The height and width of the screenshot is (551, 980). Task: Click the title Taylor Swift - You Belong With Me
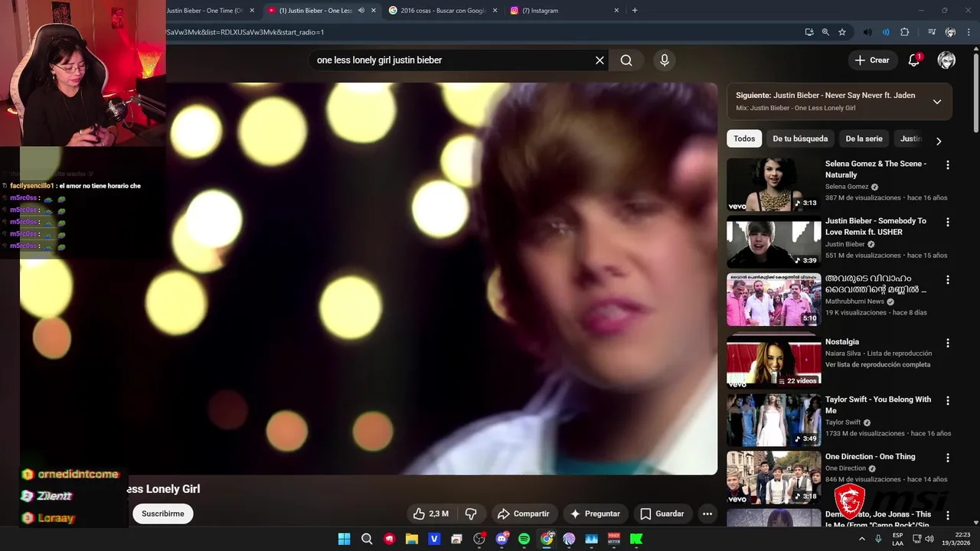878,405
